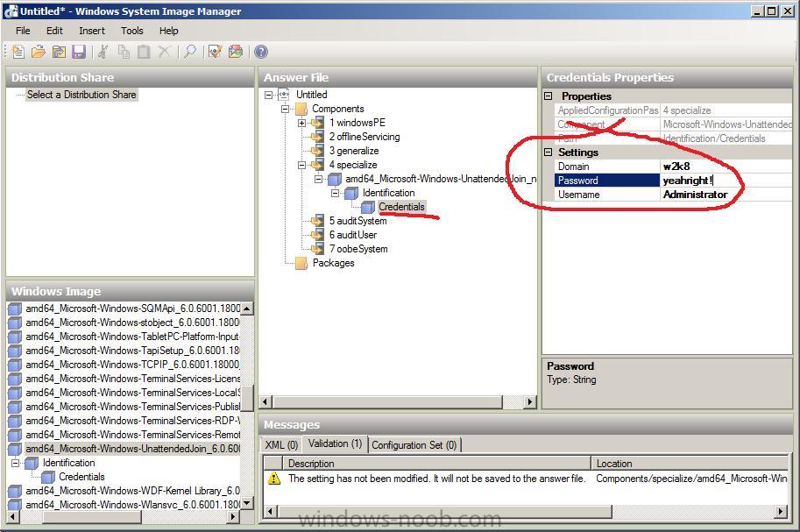Click the Answer File horizontal scrollbar right arrow
The width and height of the screenshot is (800, 532).
(530, 401)
